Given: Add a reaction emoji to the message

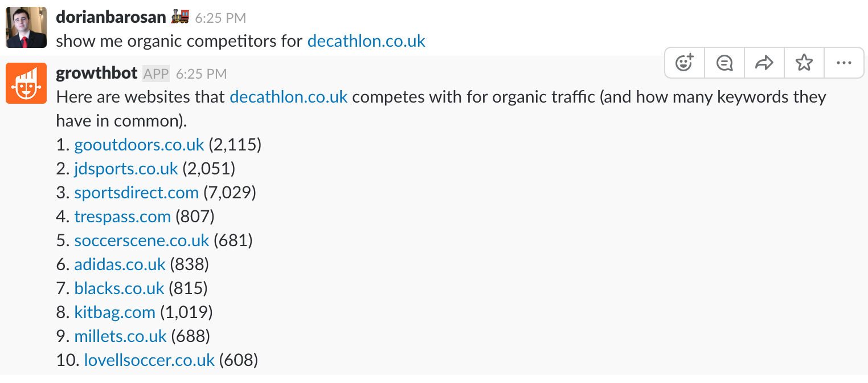Looking at the screenshot, I should click(685, 63).
